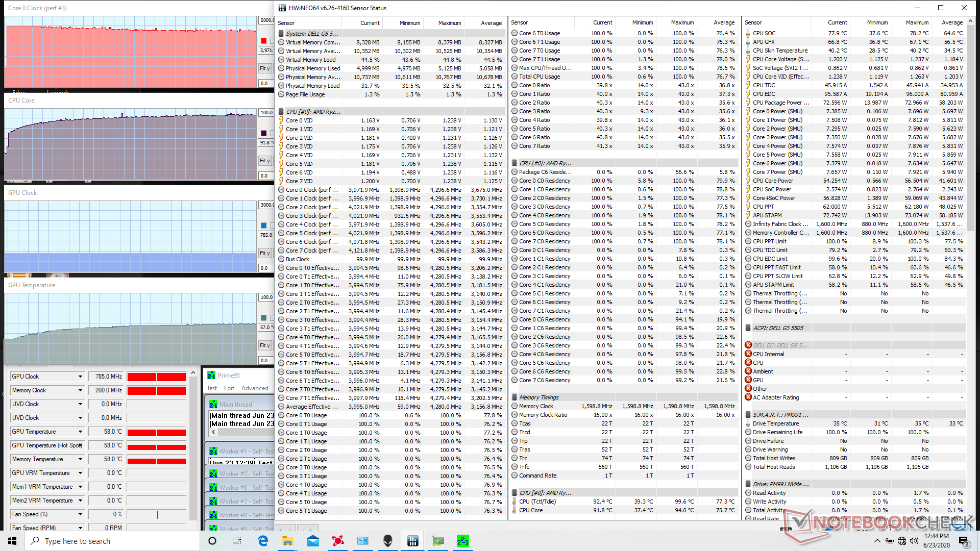This screenshot has width=980, height=551.
Task: Open HWiNFO64 from the taskbar
Action: (x=412, y=541)
